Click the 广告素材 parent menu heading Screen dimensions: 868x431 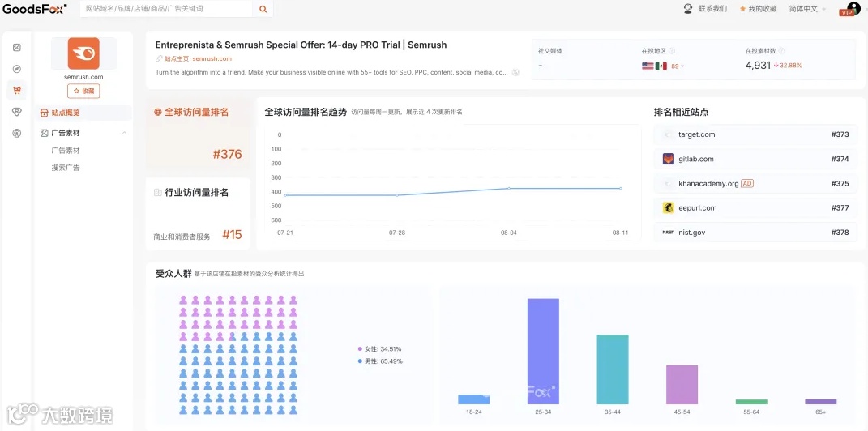[x=66, y=133]
